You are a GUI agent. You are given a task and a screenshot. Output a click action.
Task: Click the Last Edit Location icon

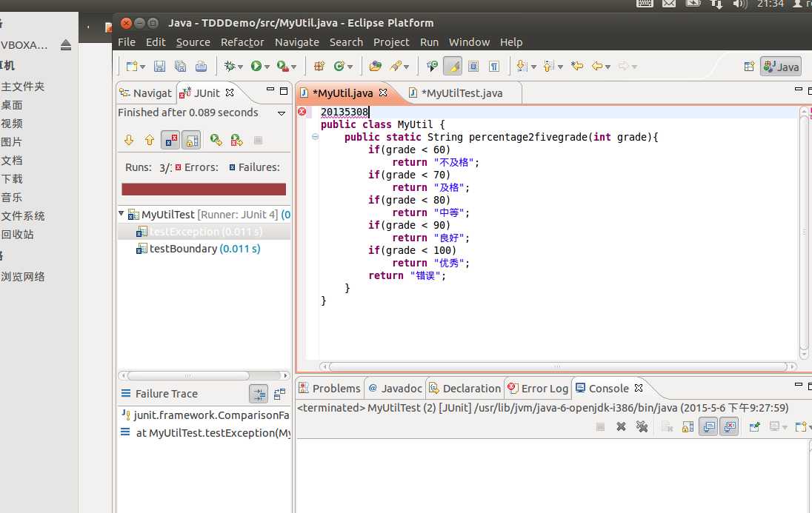pyautogui.click(x=577, y=66)
